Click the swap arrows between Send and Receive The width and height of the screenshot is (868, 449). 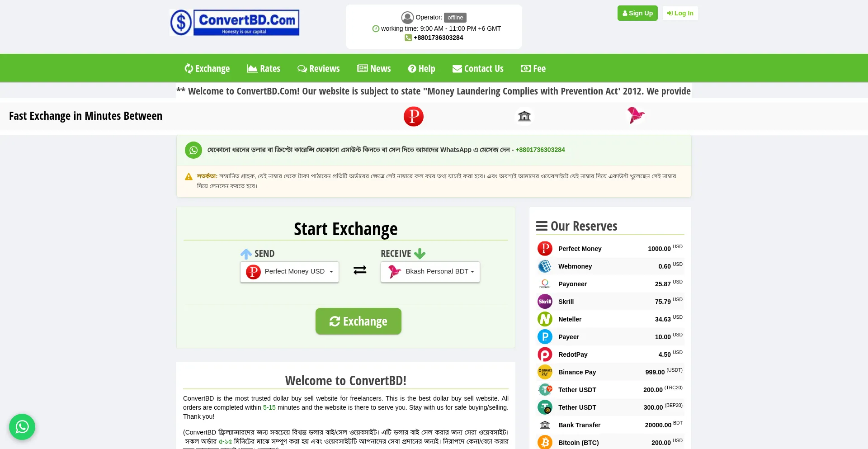360,270
